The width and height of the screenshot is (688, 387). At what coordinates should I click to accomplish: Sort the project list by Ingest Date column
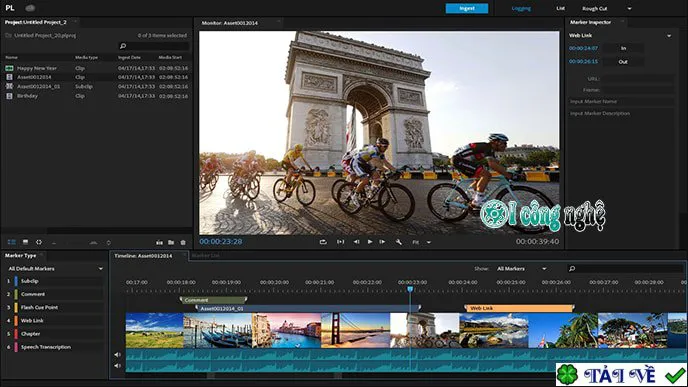pos(129,57)
